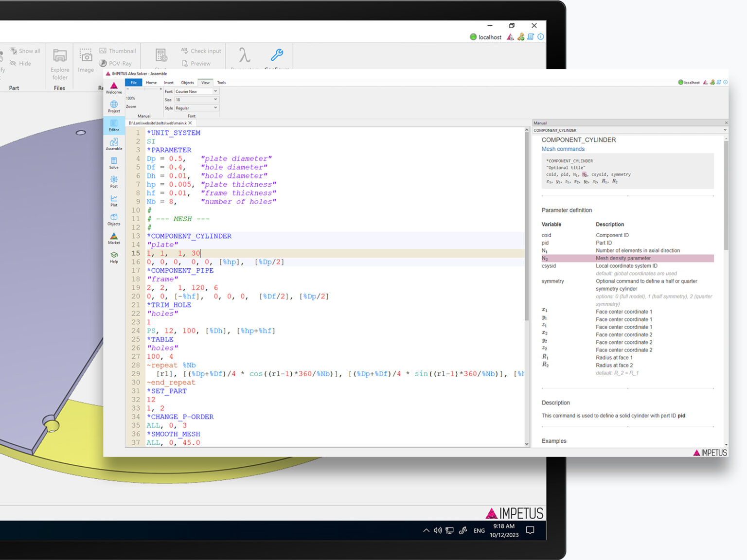Open the Solve section in the sidebar
747x560 pixels.
click(x=114, y=162)
